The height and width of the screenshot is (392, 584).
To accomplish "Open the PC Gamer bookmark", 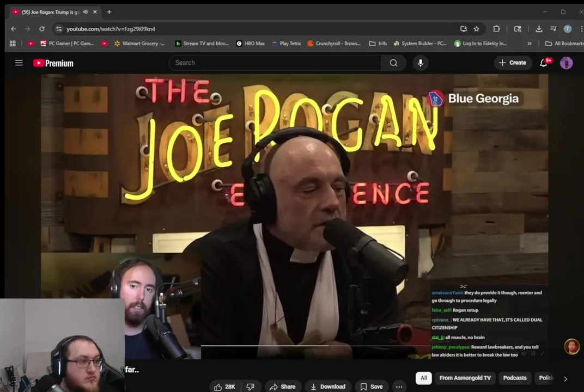I will point(67,44).
